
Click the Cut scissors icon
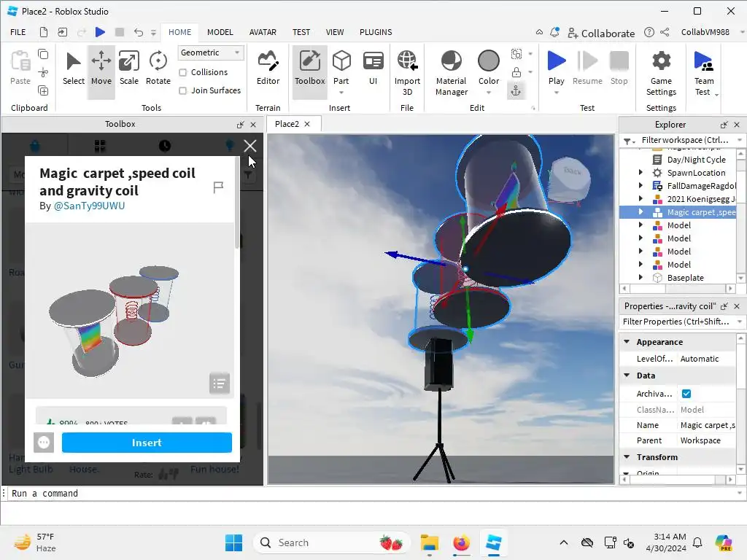click(x=43, y=72)
